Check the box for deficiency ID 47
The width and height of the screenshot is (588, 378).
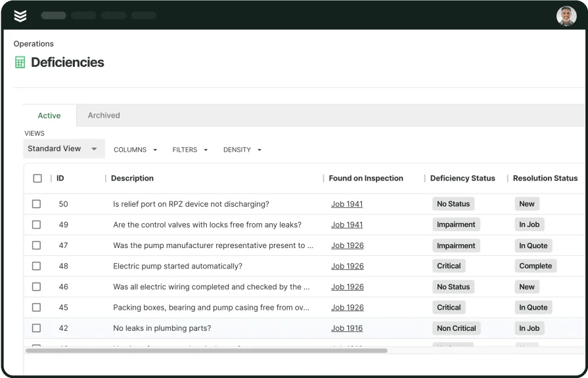tap(36, 245)
